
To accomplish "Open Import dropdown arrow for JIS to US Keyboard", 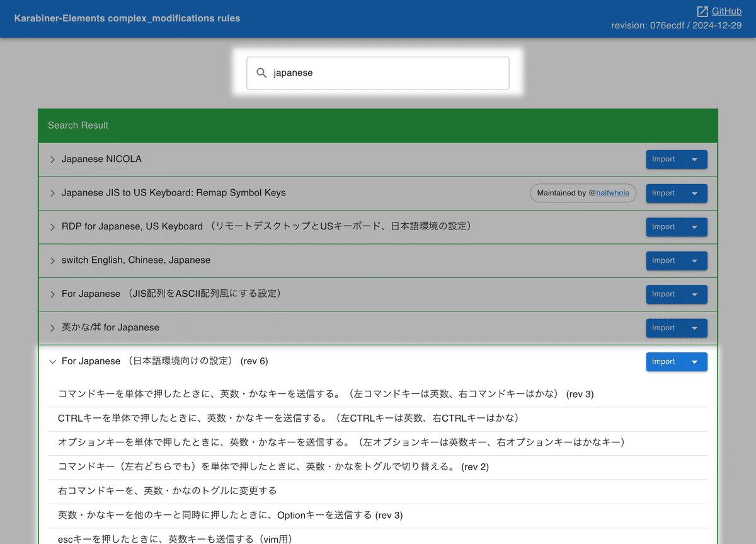I will pos(695,193).
